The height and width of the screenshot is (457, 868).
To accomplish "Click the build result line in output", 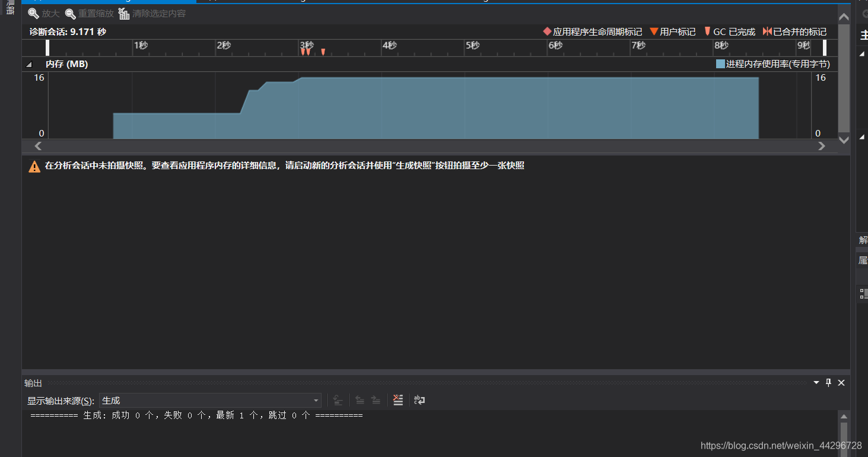I will pyautogui.click(x=196, y=415).
